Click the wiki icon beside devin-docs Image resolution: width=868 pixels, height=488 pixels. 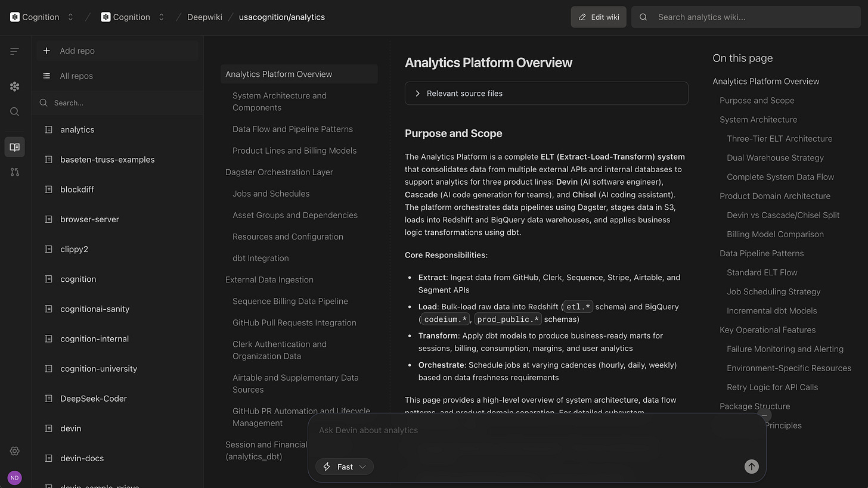pyautogui.click(x=49, y=458)
